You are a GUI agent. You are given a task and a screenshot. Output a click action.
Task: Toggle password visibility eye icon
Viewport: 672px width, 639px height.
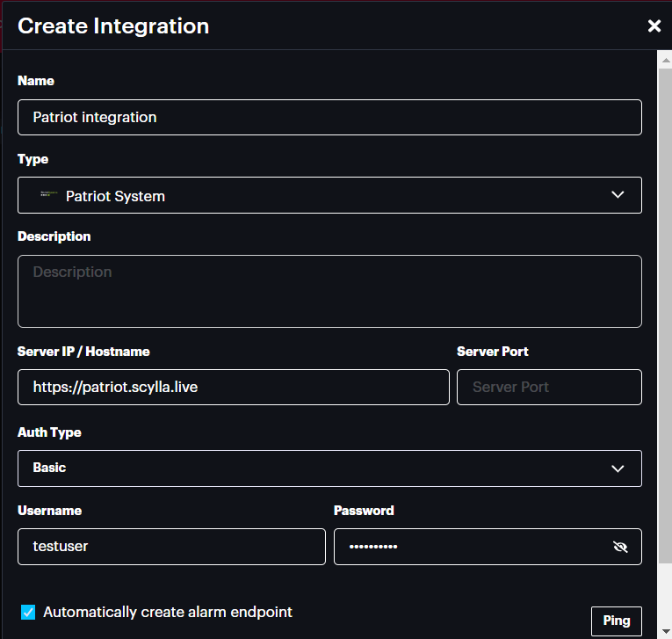pyautogui.click(x=620, y=547)
